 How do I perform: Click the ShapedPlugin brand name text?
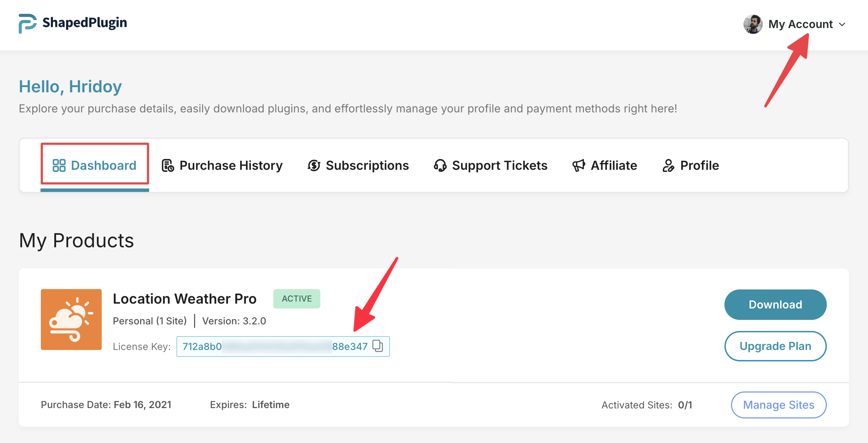pyautogui.click(x=84, y=23)
